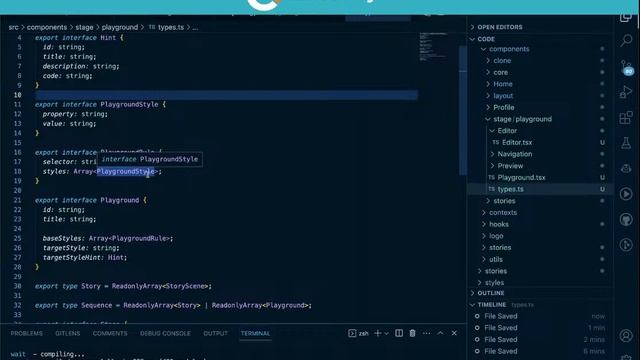Click the editor vertical scrollbar
The image size is (640, 360).
[463, 110]
